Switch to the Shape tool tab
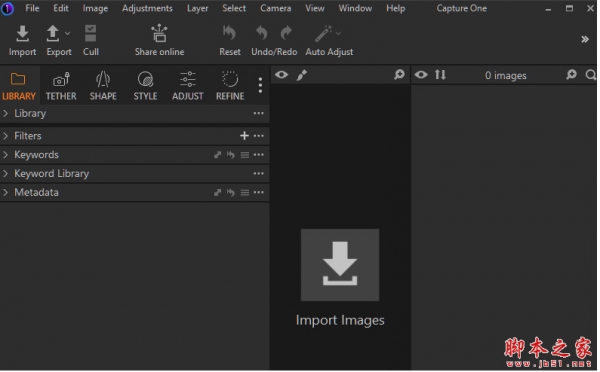 click(103, 86)
